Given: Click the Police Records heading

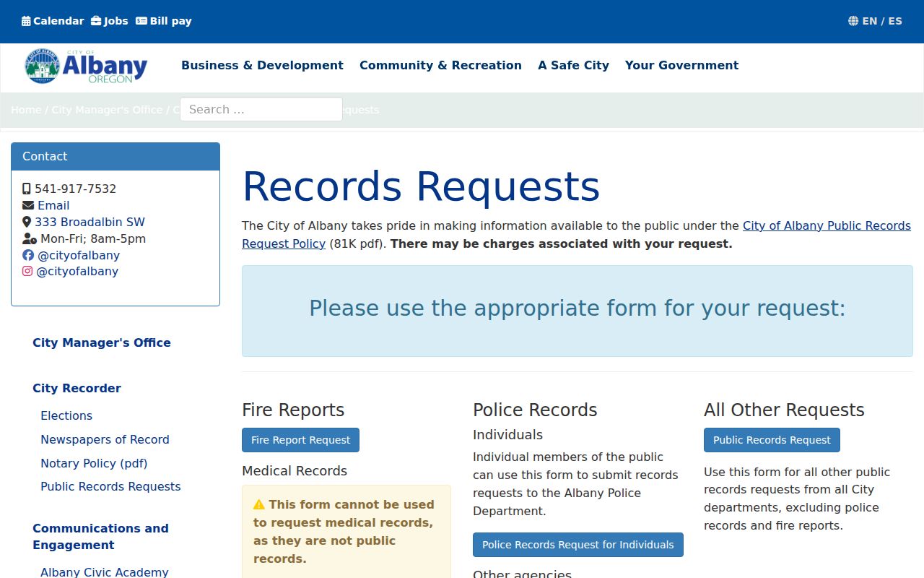Looking at the screenshot, I should pos(535,410).
